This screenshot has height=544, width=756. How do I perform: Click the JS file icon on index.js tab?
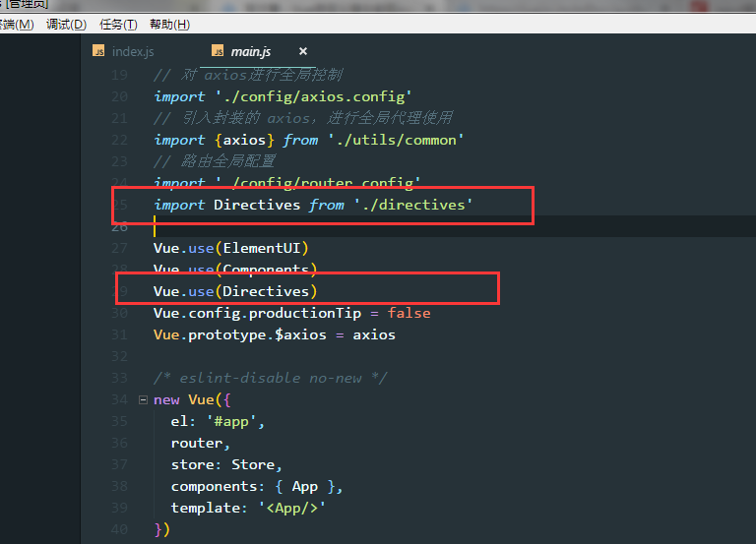tap(98, 50)
